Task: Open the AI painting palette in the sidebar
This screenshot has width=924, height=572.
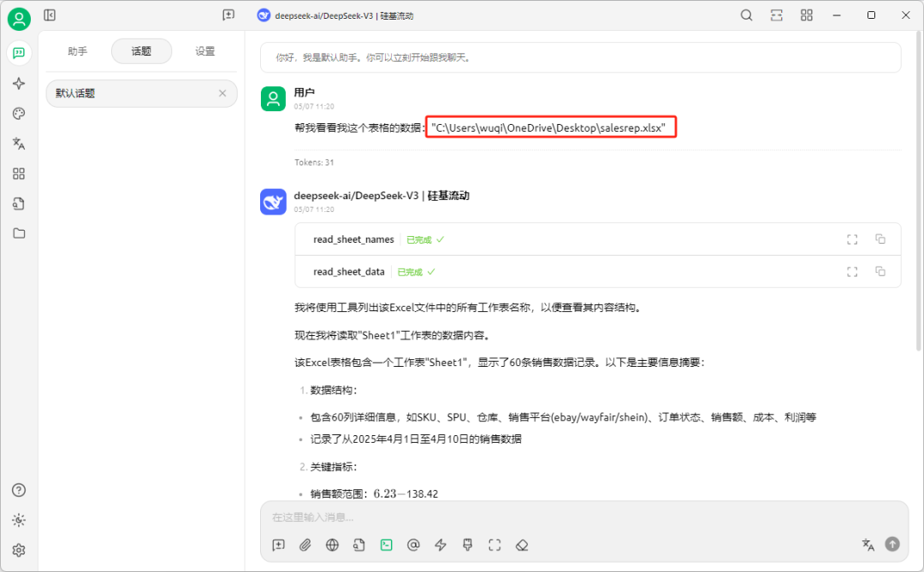Action: (x=18, y=113)
